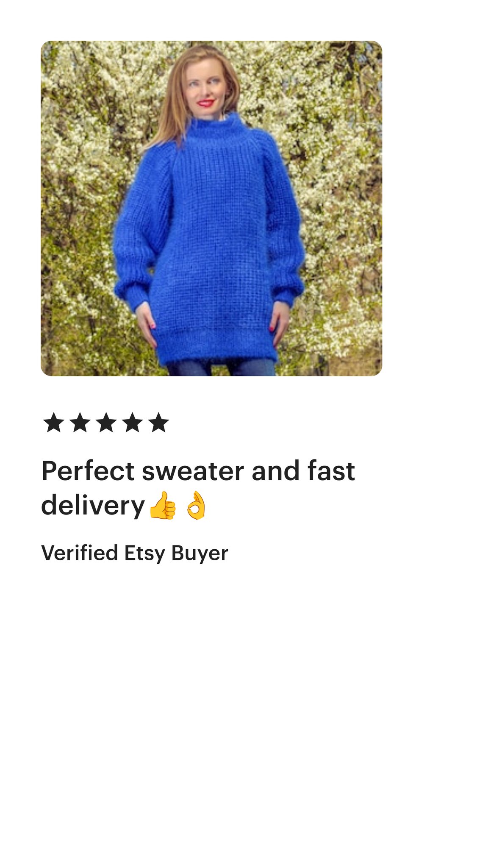Click the word "Verified" below the review
The image size is (488, 868).
click(x=79, y=553)
